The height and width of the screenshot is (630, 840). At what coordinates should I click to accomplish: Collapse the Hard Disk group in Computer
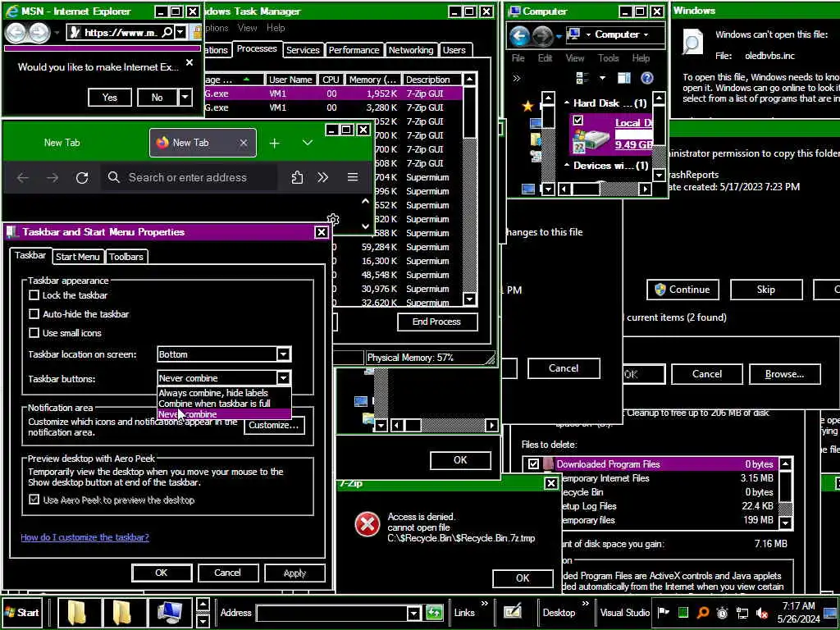coord(567,103)
